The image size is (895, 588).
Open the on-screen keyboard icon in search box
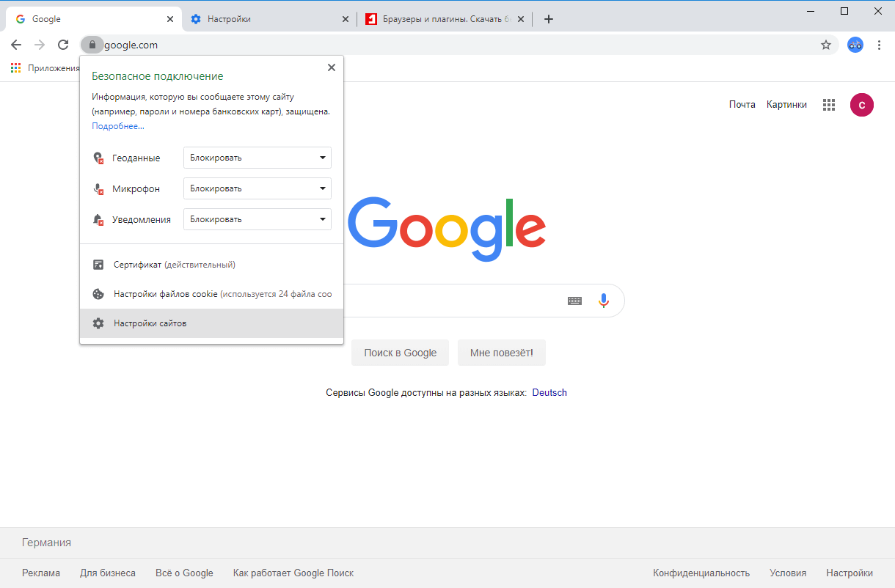tap(574, 300)
